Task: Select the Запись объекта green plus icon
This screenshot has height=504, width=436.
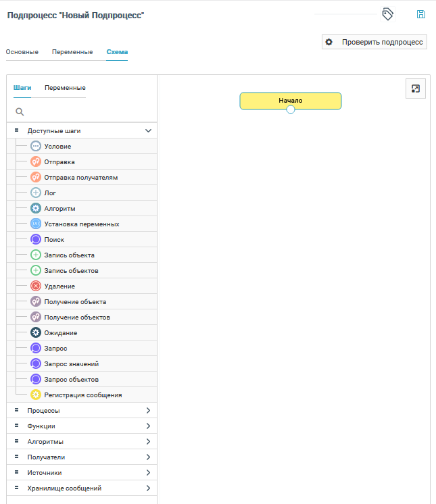Action: (x=36, y=255)
